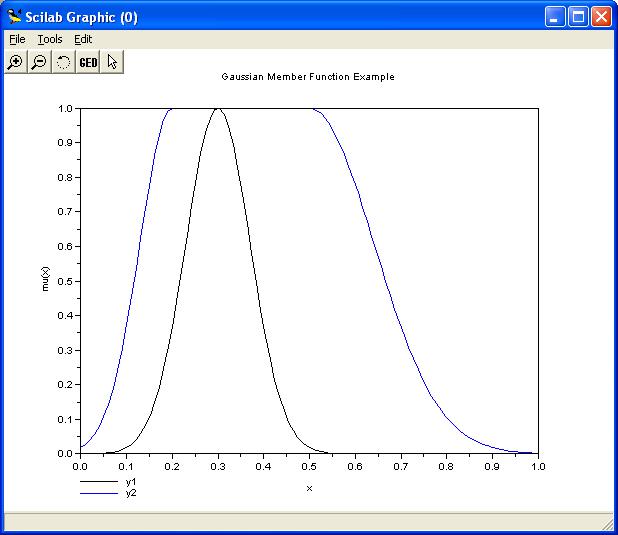Click the window resize grip corner
This screenshot has height=535, width=618.
point(607,524)
